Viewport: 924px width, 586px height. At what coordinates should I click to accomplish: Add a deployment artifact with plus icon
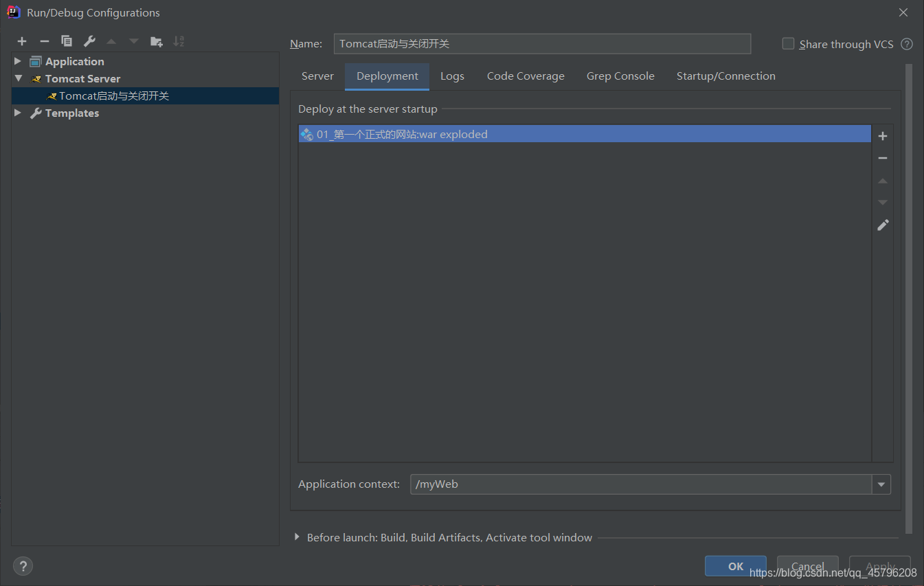tap(883, 136)
